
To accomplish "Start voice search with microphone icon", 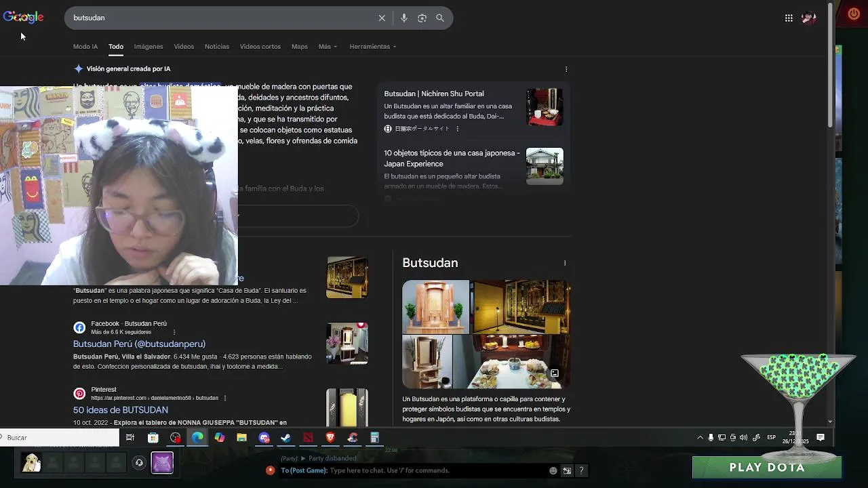I will click(x=404, y=18).
